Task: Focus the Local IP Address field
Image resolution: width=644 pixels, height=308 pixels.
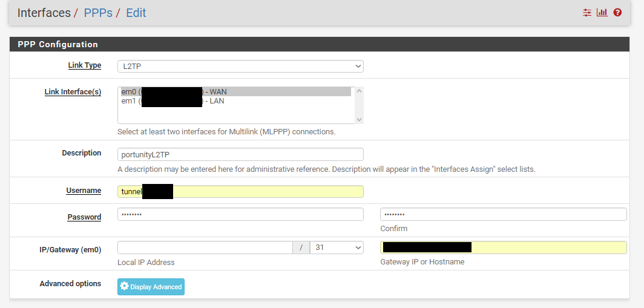Action: click(205, 247)
